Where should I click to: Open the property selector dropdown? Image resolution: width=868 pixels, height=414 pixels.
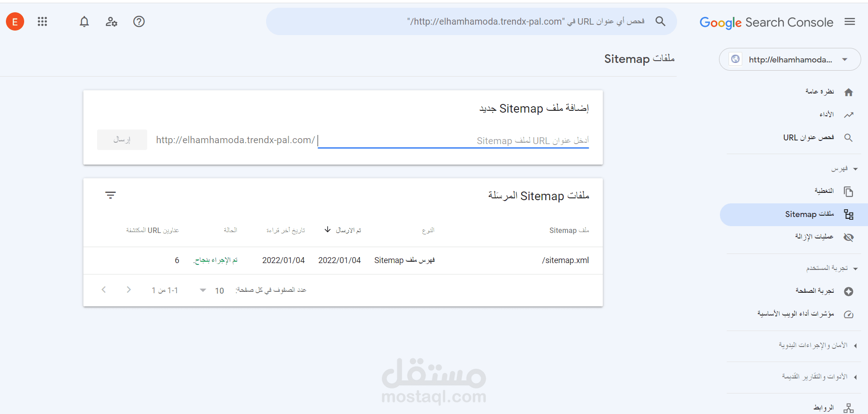[790, 59]
